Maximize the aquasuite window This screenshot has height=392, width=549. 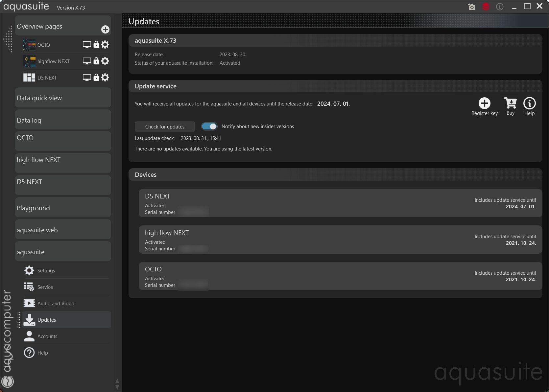coord(527,6)
